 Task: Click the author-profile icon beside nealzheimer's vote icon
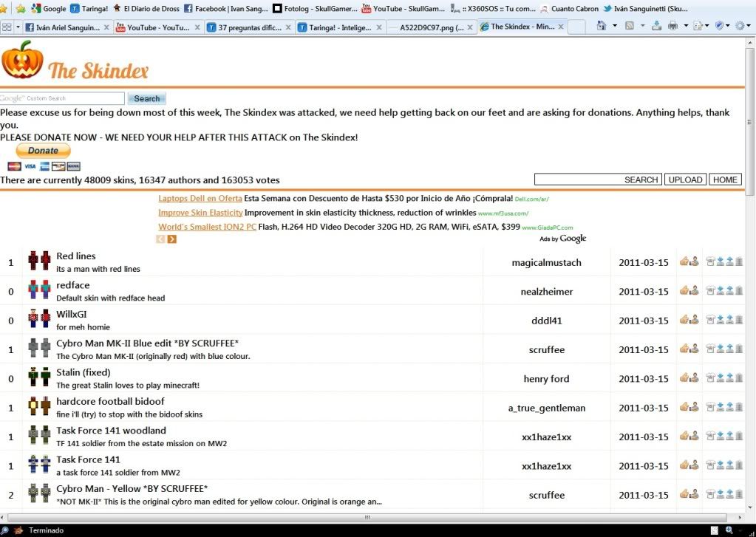(694, 290)
